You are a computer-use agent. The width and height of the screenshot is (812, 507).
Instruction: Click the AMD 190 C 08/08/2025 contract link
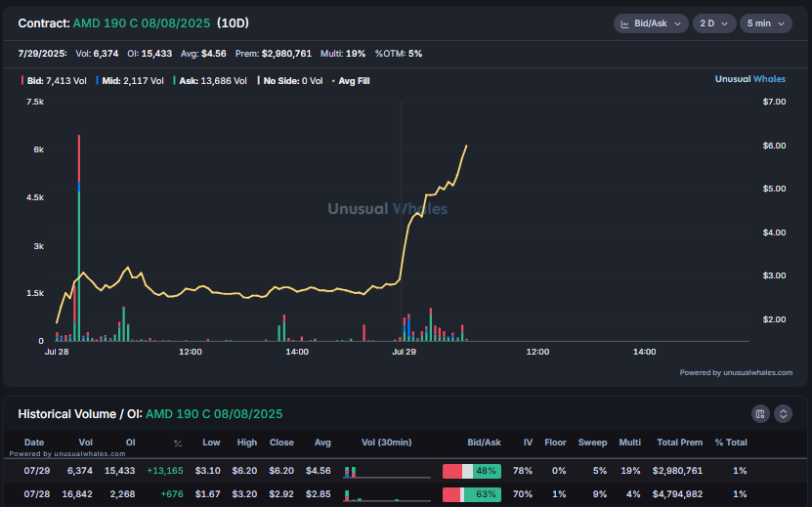142,23
